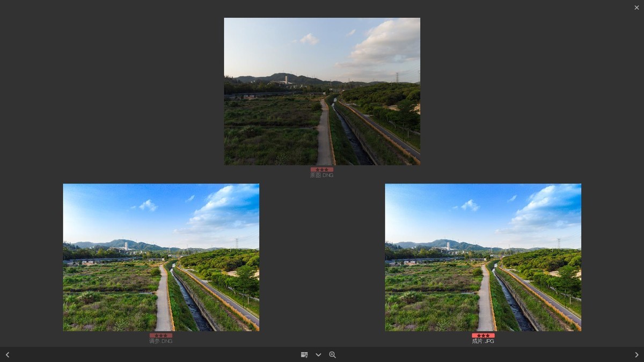This screenshot has width=644, height=362.
Task: Select the 成片.JPG thumbnail image
Action: coord(483,257)
